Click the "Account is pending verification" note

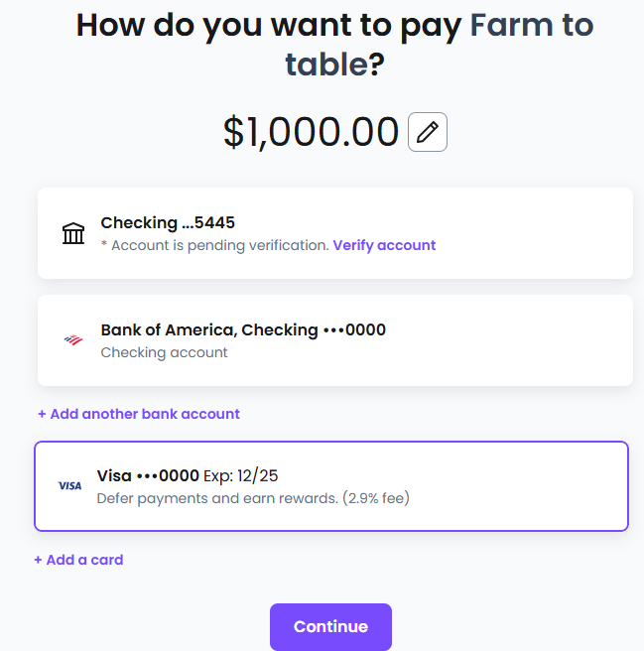click(219, 245)
